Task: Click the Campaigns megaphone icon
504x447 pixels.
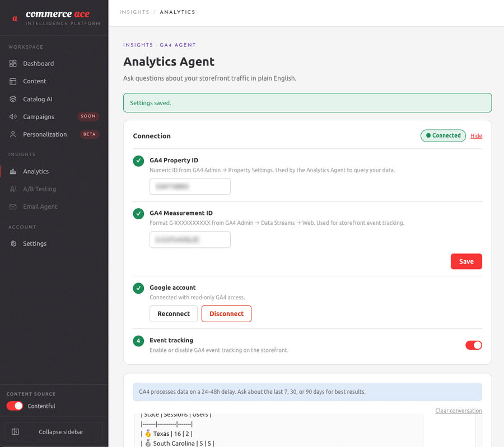Action: click(x=13, y=116)
